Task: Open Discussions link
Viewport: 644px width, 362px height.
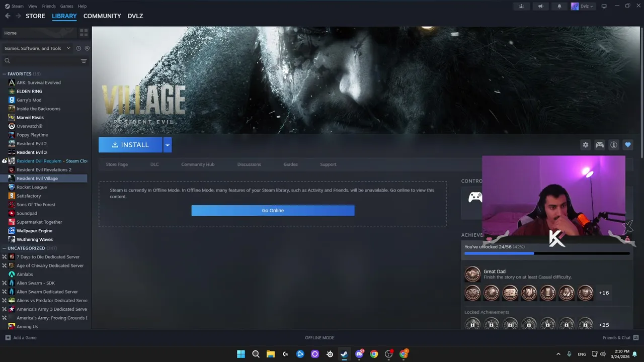Action: pos(249,164)
